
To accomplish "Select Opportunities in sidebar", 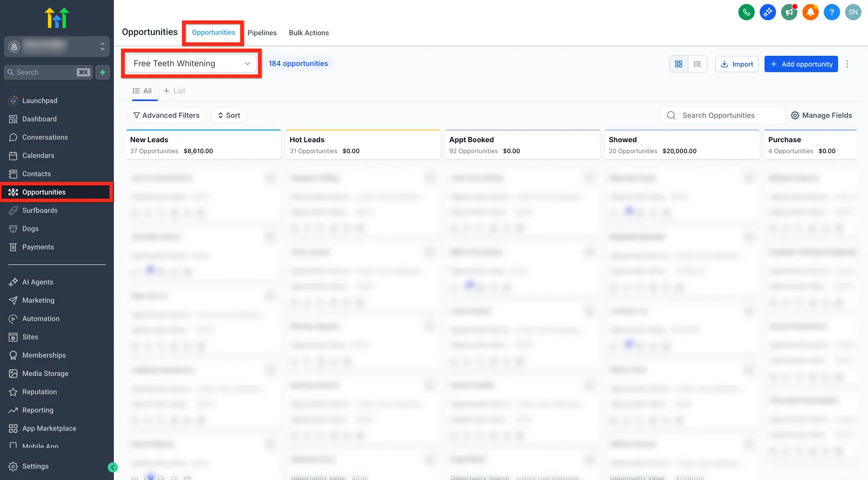I will point(56,192).
